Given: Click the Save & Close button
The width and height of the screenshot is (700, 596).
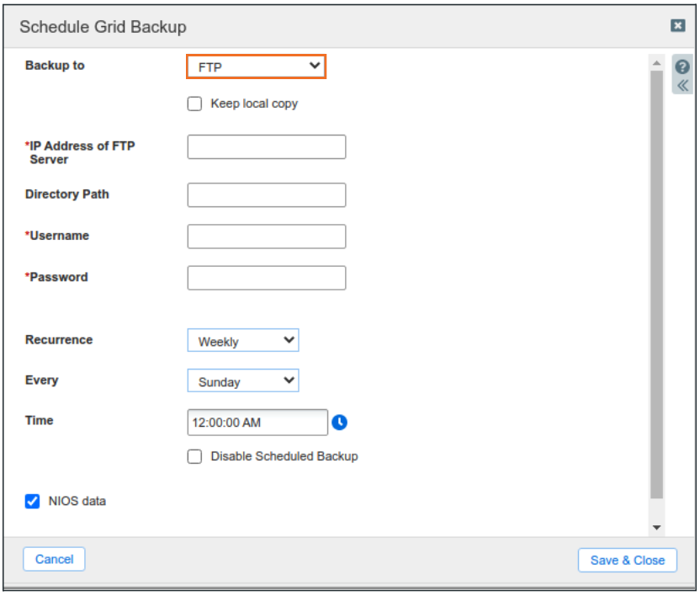Looking at the screenshot, I should (x=627, y=560).
